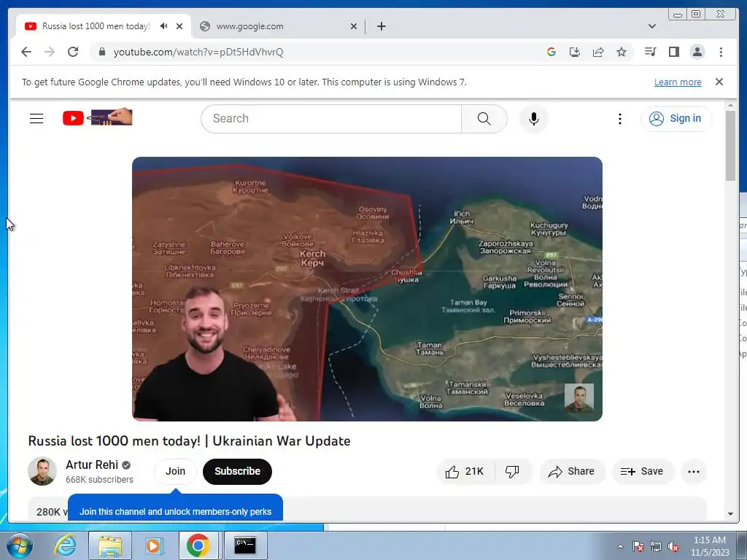747x560 pixels.
Task: Click the Sign in button
Action: click(x=676, y=119)
